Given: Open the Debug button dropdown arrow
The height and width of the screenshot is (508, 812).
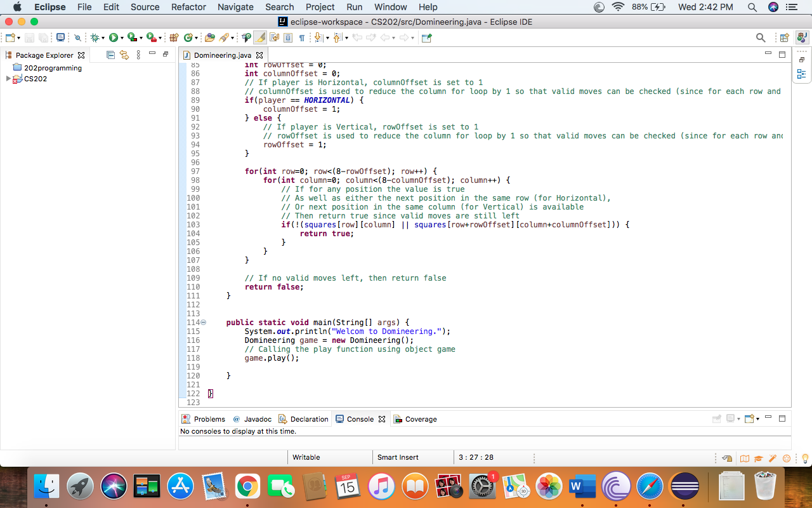Looking at the screenshot, I should (x=103, y=39).
